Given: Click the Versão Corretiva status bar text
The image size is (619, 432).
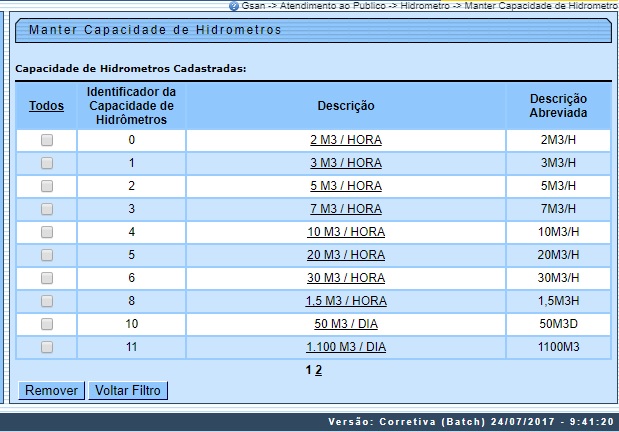Looking at the screenshot, I should (x=471, y=422).
